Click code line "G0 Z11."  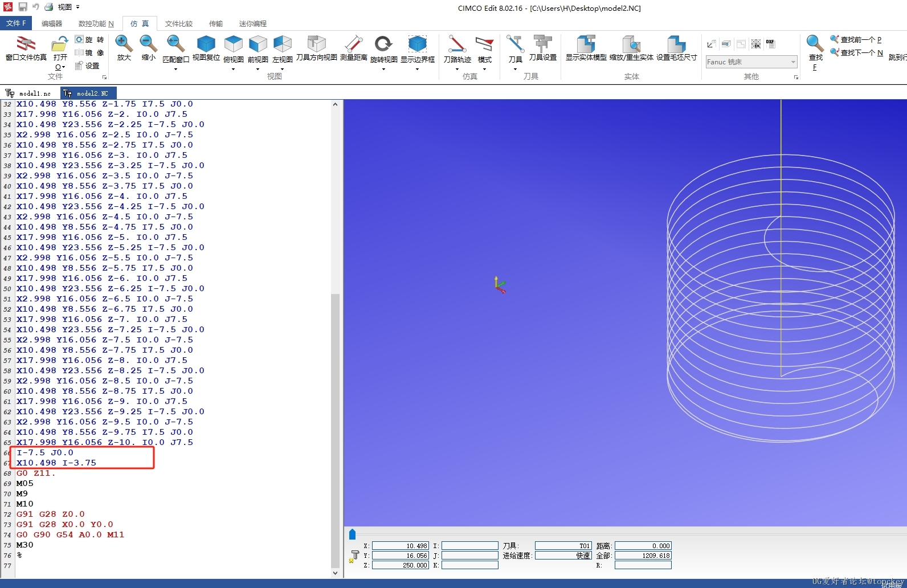tap(36, 473)
